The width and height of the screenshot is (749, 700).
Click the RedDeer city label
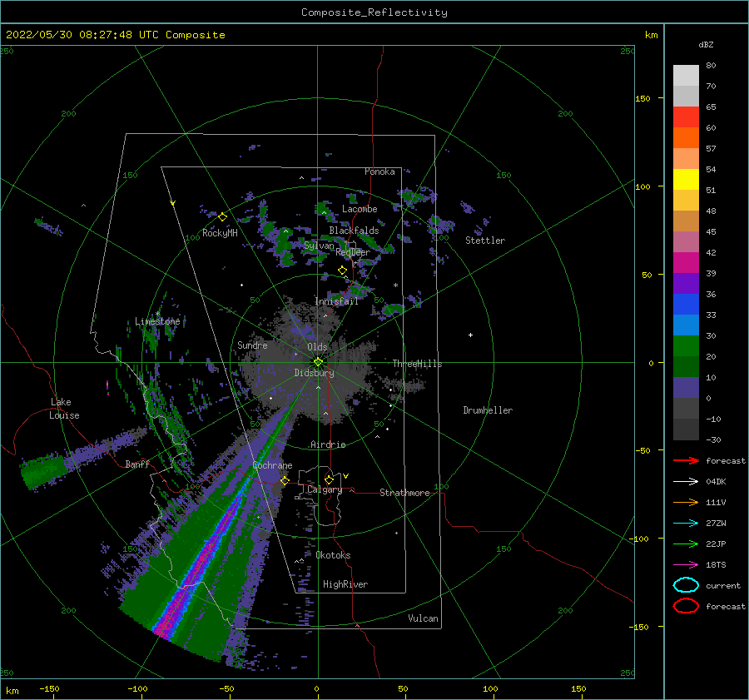[x=353, y=252]
